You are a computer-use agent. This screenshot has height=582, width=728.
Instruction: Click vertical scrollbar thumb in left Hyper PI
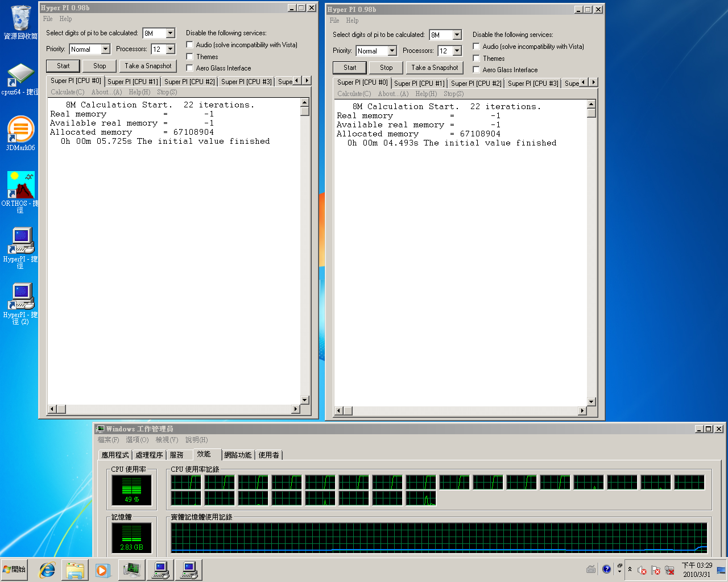305,111
